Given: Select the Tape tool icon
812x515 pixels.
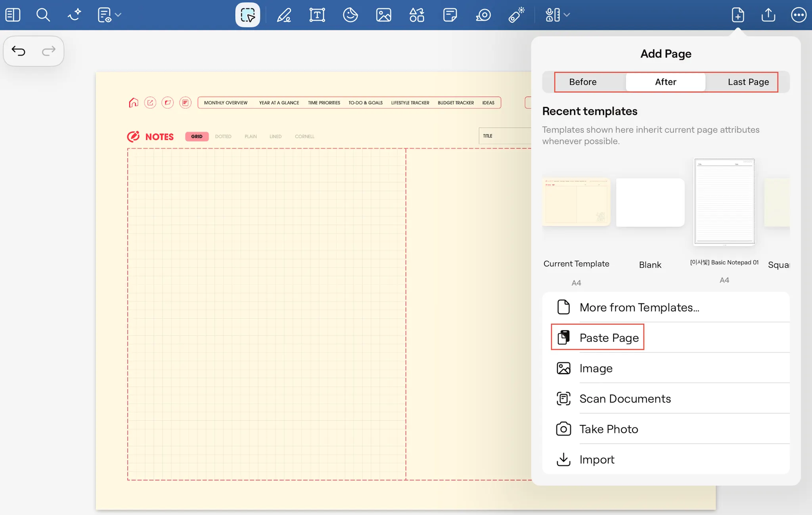Looking at the screenshot, I should pos(483,15).
